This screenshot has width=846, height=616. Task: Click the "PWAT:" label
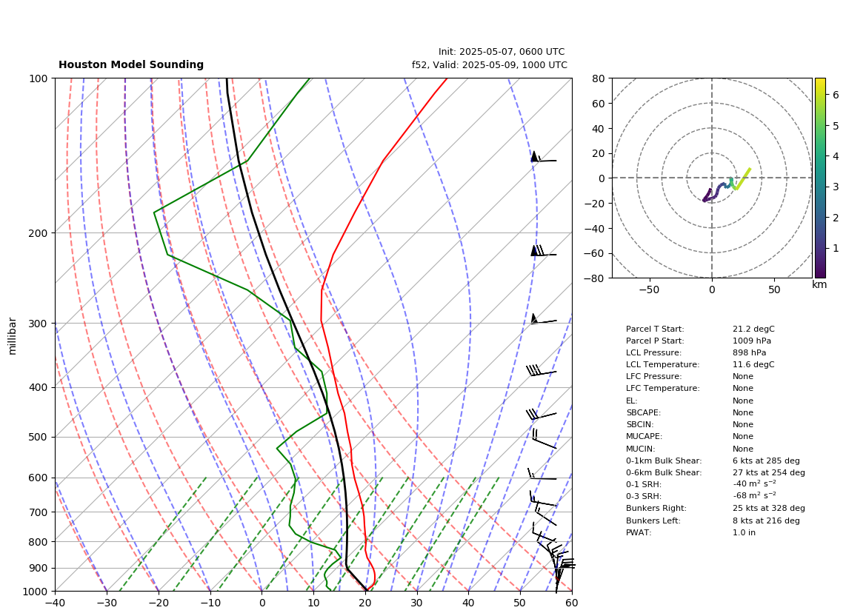click(639, 533)
